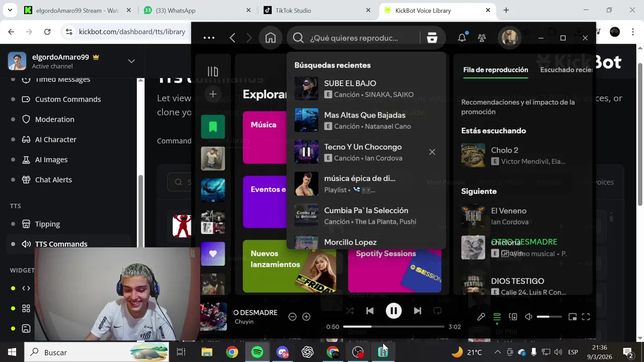Open AI Images in KickBot sidebar
This screenshot has width=644, height=362.
[51, 159]
